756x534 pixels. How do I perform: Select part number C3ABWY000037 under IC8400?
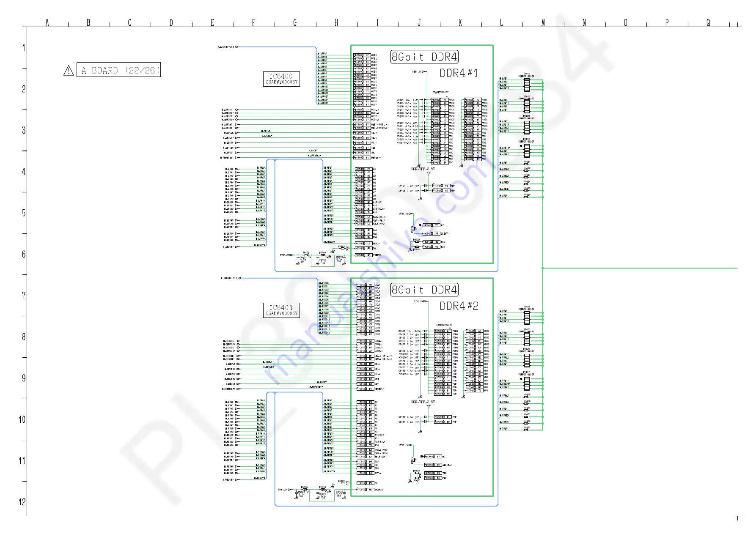tap(281, 82)
